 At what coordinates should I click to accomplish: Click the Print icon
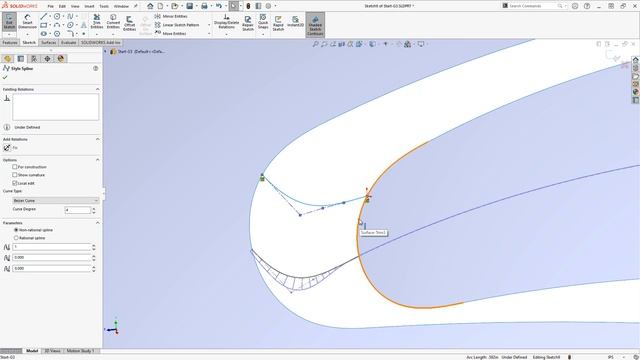point(204,6)
